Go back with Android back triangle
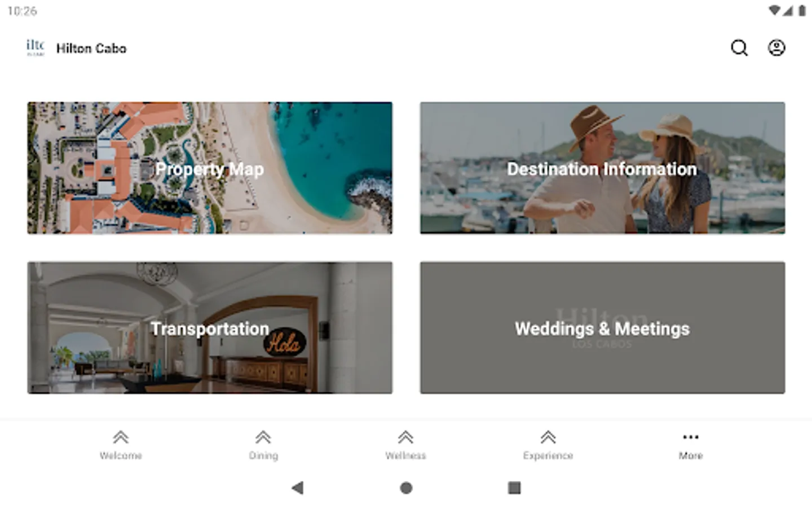The width and height of the screenshot is (812, 508). [298, 488]
